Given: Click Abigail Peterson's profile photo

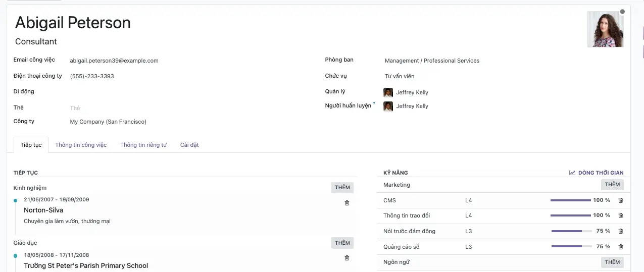Looking at the screenshot, I should click(x=605, y=29).
